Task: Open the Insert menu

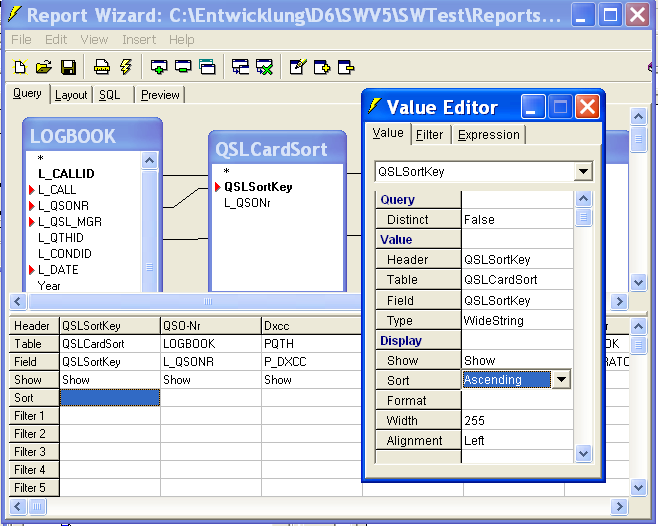Action: 139,39
